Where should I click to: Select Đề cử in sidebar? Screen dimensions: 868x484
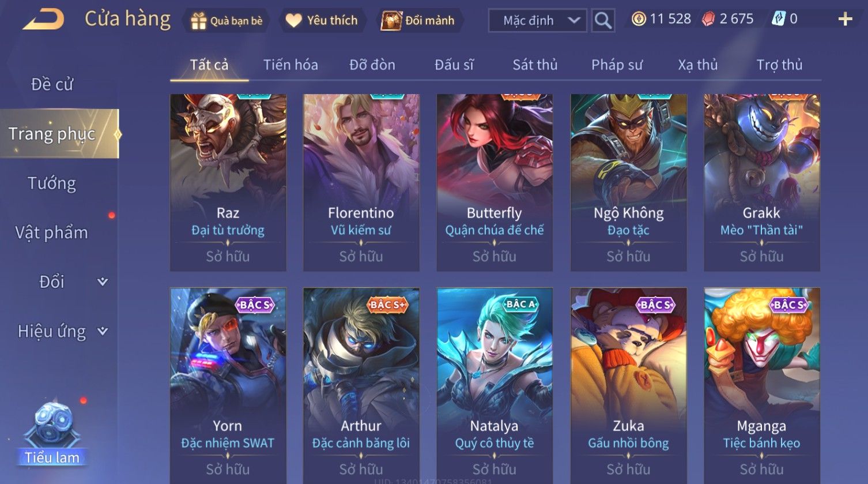[x=52, y=84]
